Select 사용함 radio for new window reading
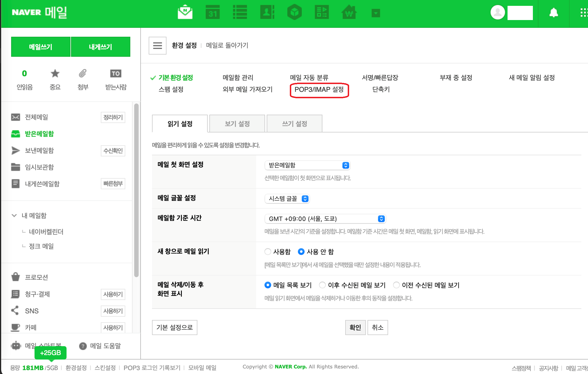Screen dimensions: 588x374 [x=268, y=252]
